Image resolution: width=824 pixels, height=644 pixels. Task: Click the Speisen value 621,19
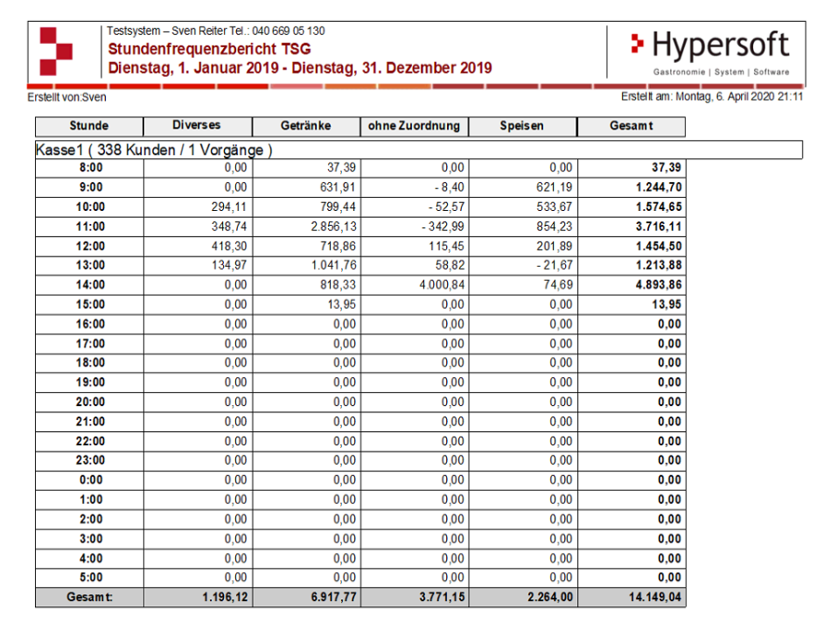555,187
